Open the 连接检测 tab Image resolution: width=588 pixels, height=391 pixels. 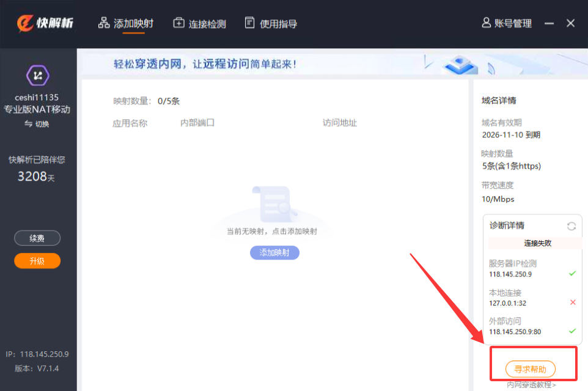coord(199,24)
